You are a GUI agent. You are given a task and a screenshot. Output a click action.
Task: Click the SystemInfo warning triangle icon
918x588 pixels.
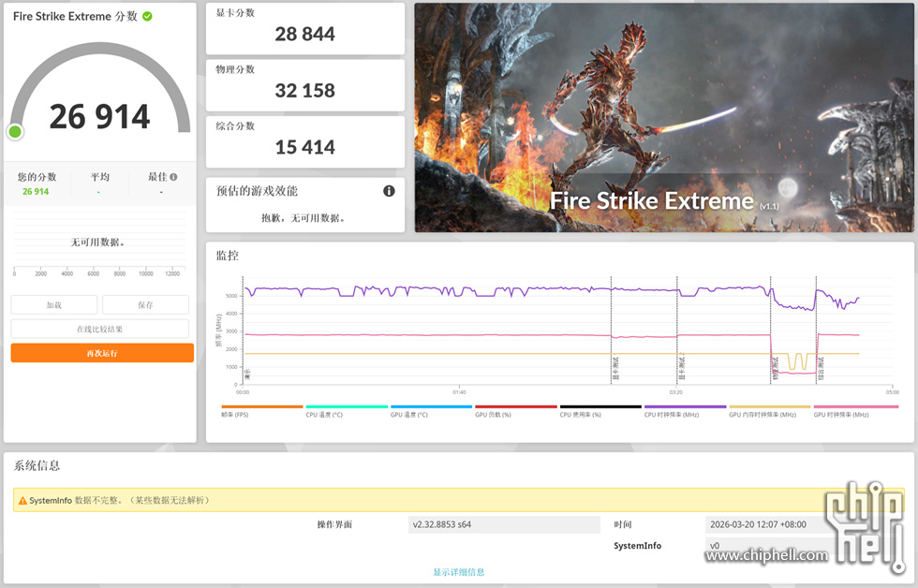click(x=22, y=501)
